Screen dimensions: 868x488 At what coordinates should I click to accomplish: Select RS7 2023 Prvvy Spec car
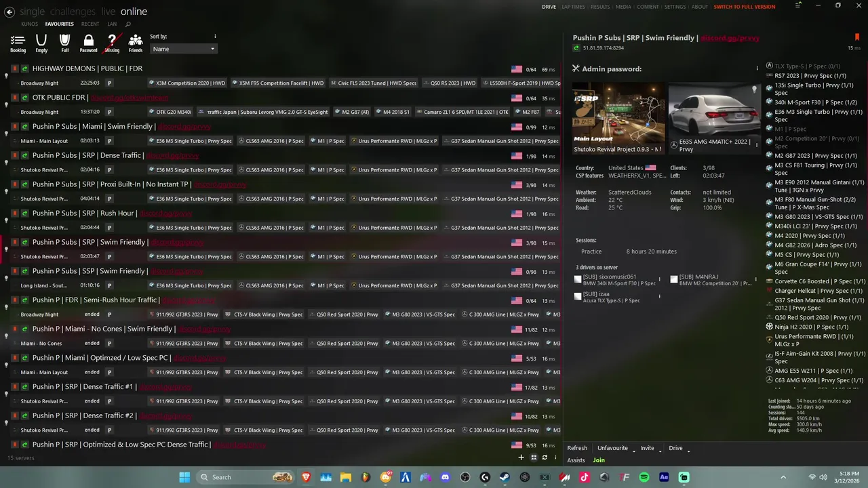coord(810,76)
